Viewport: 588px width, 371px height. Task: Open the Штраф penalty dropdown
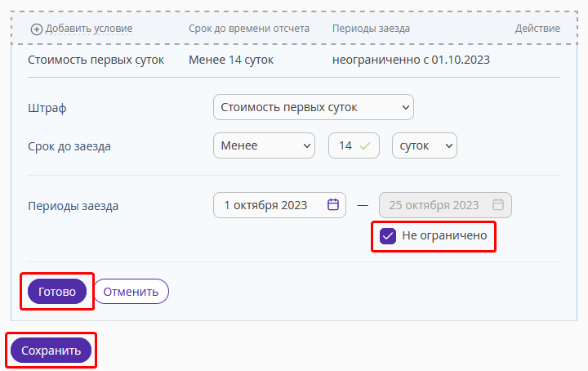(314, 107)
